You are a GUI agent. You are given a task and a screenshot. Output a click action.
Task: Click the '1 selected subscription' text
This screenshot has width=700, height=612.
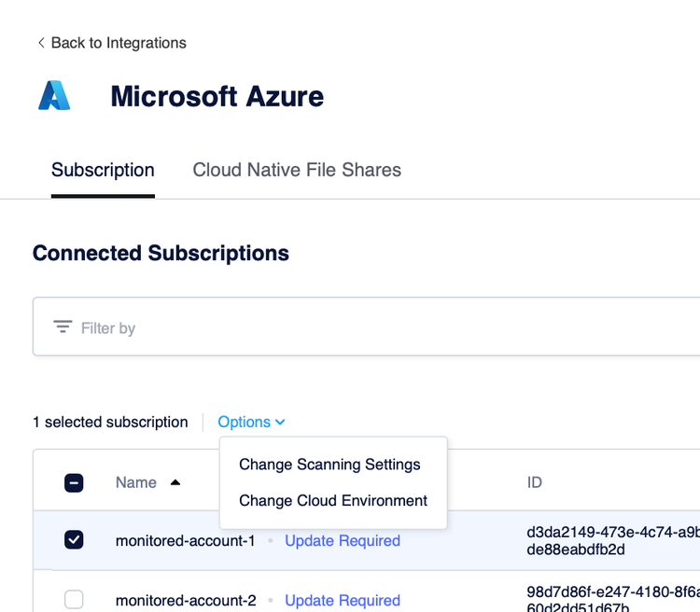tap(110, 422)
